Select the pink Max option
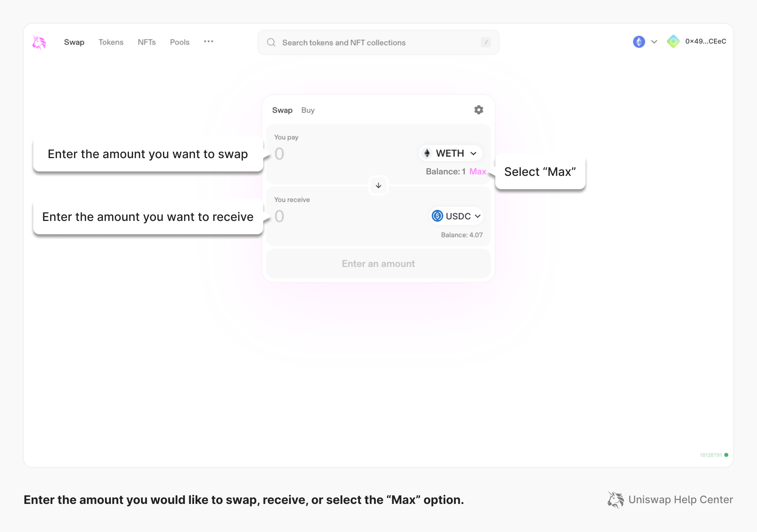This screenshot has width=757, height=532. click(478, 171)
